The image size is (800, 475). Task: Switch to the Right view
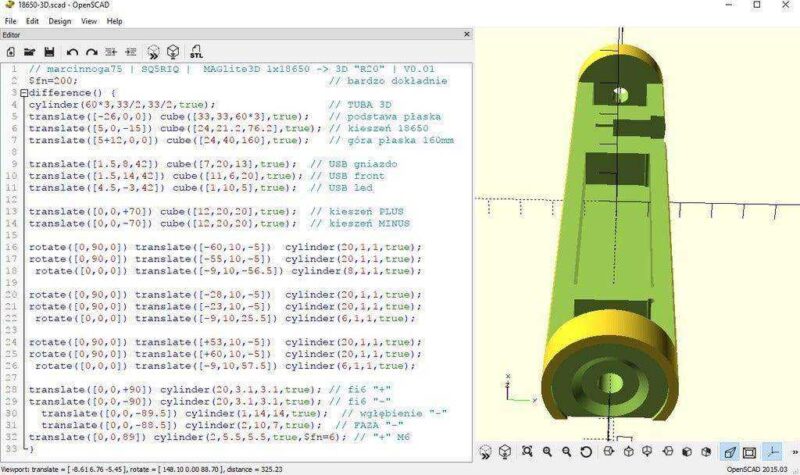tap(608, 452)
